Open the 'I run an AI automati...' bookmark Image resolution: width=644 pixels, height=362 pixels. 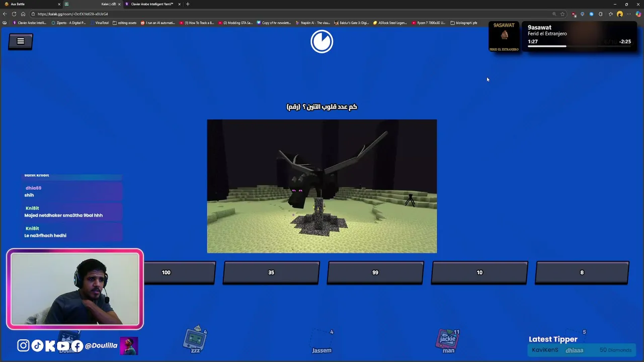pos(158,23)
